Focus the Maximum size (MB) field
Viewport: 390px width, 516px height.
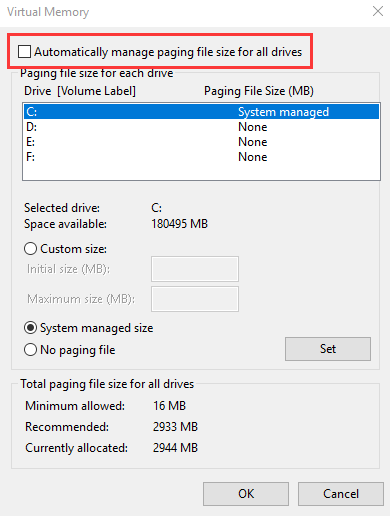tap(195, 299)
